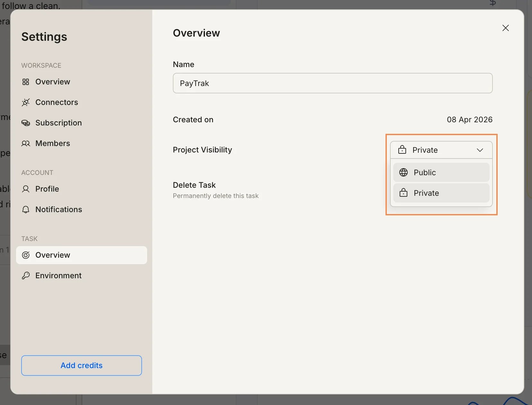This screenshot has width=532, height=405.
Task: Click the Connectors plug icon
Action: tap(26, 102)
